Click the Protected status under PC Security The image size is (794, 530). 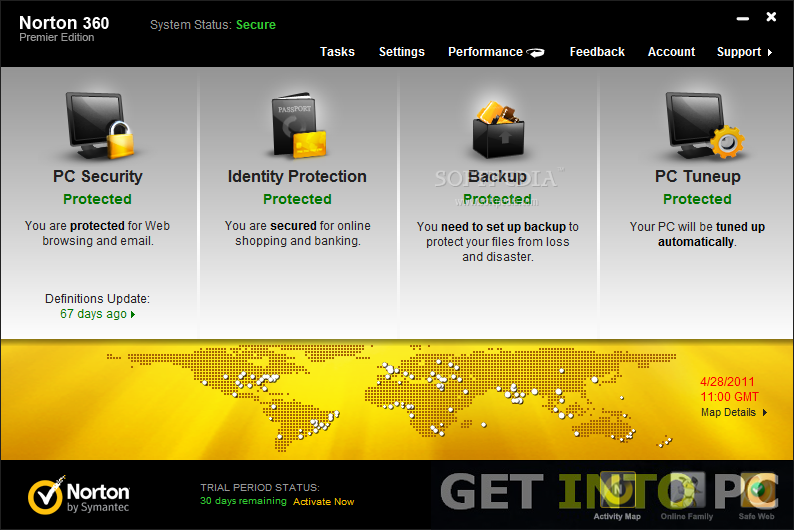point(97,199)
